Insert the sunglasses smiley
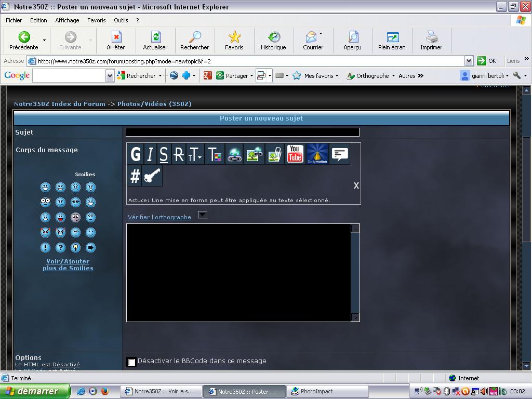The image size is (532, 399). click(x=76, y=202)
